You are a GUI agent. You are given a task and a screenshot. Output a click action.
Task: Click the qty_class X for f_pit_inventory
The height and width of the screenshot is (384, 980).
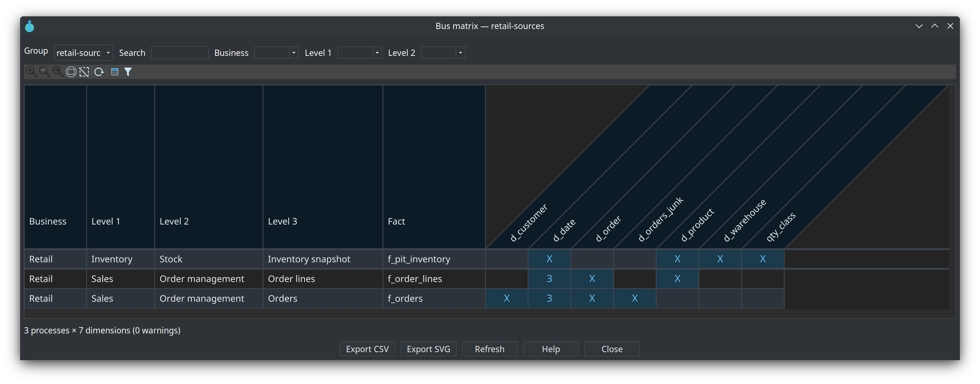click(x=763, y=259)
